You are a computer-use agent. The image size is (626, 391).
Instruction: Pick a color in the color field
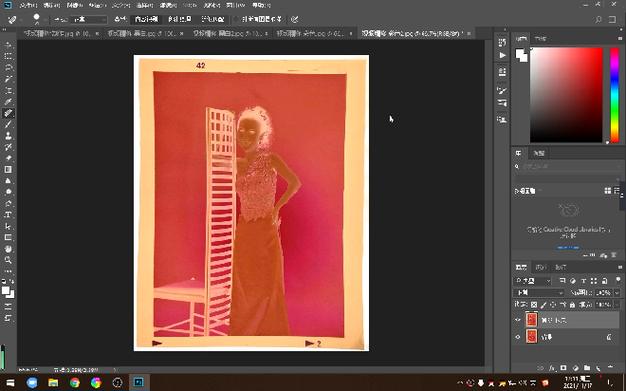tap(566, 95)
